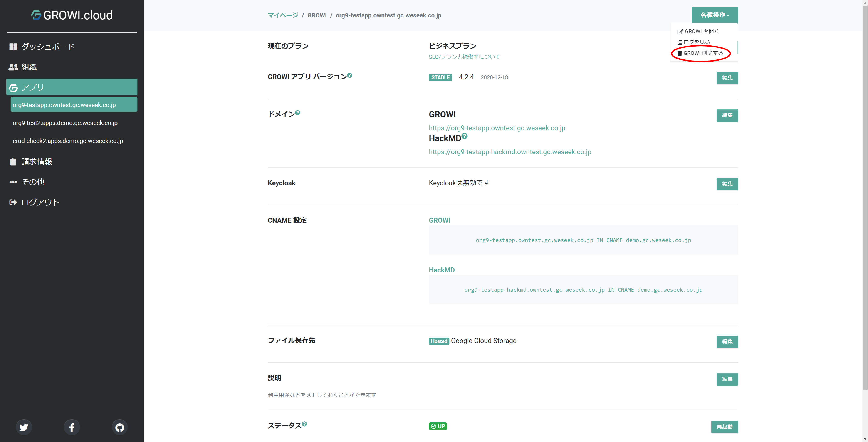This screenshot has width=868, height=442.
Task: Restart the app with 再起動 button
Action: [725, 427]
